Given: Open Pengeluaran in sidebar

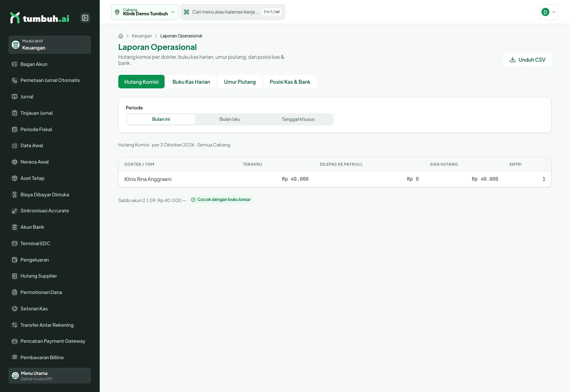Looking at the screenshot, I should pyautogui.click(x=50, y=260).
